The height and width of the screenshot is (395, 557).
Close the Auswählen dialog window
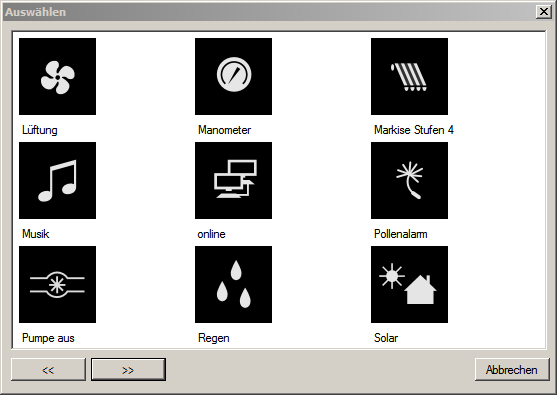pos(544,12)
